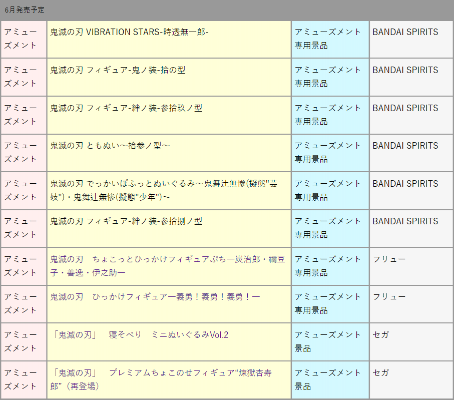Open the プレミアムちょこのせフィギュア 煉獄杏寿郎 link
Screen dimensions: 454x400
[x=161, y=379]
